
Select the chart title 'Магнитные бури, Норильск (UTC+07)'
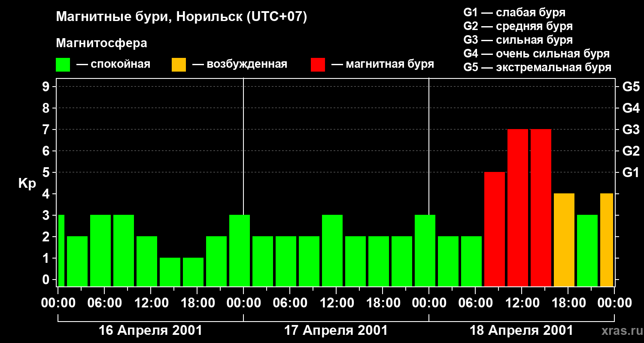coord(182,17)
